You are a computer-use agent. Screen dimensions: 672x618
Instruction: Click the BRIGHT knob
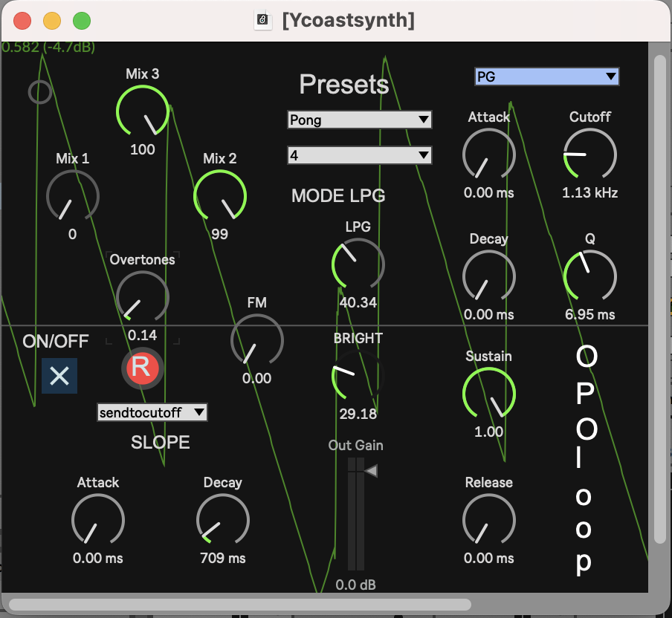point(357,376)
